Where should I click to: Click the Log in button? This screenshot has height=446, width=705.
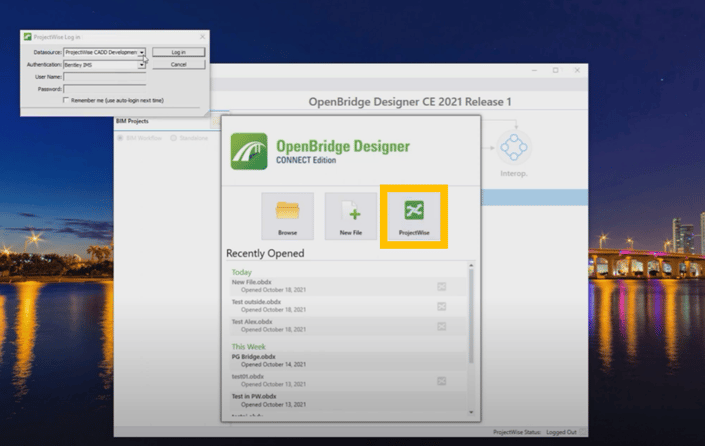click(x=178, y=52)
